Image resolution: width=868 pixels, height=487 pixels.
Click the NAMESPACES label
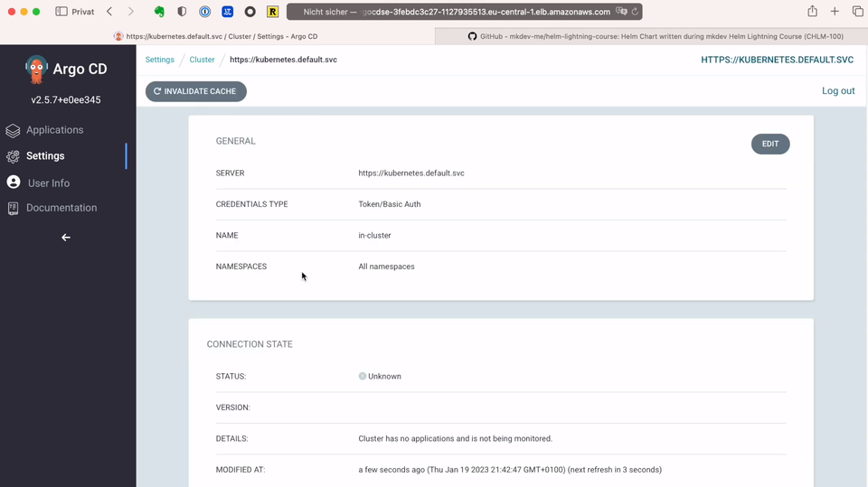pos(241,267)
